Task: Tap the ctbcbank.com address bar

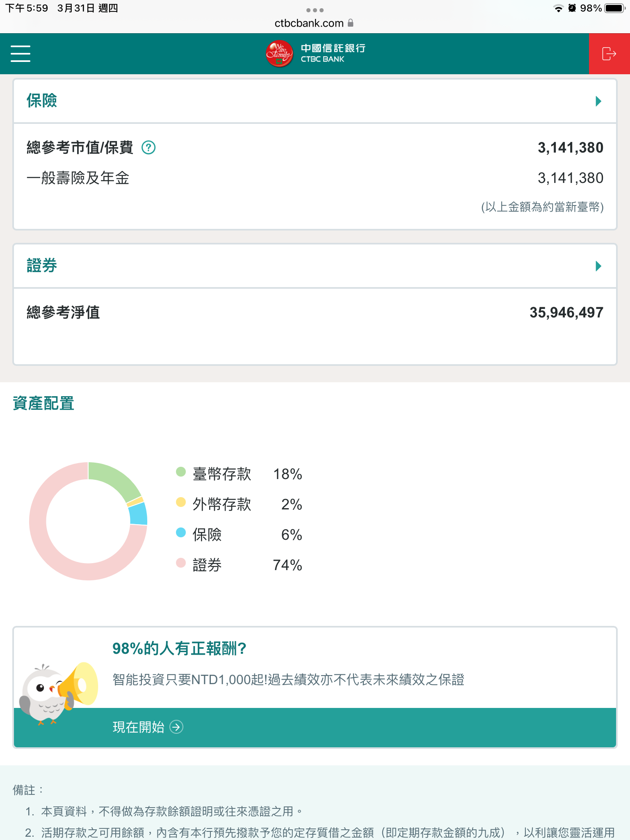Action: click(x=309, y=23)
